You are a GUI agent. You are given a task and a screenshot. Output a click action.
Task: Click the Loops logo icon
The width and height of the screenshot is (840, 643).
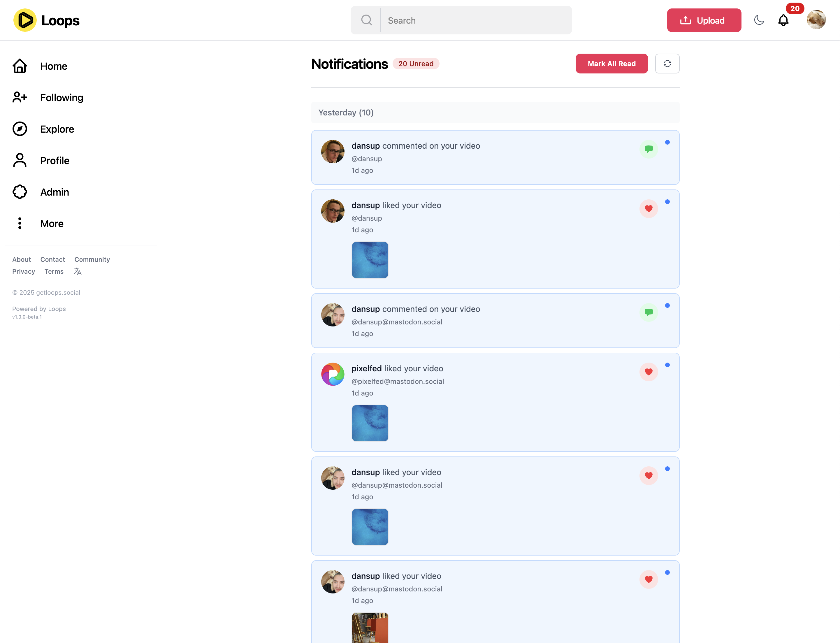[x=25, y=20]
